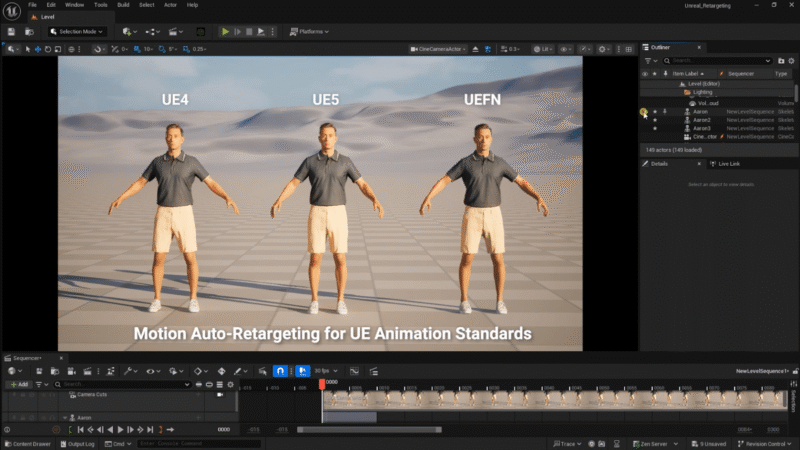800x450 pixels.
Task: Toggle the pin star on Aaron3 row
Action: click(x=655, y=128)
